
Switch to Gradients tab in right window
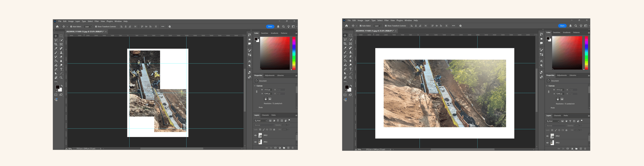coord(567,33)
